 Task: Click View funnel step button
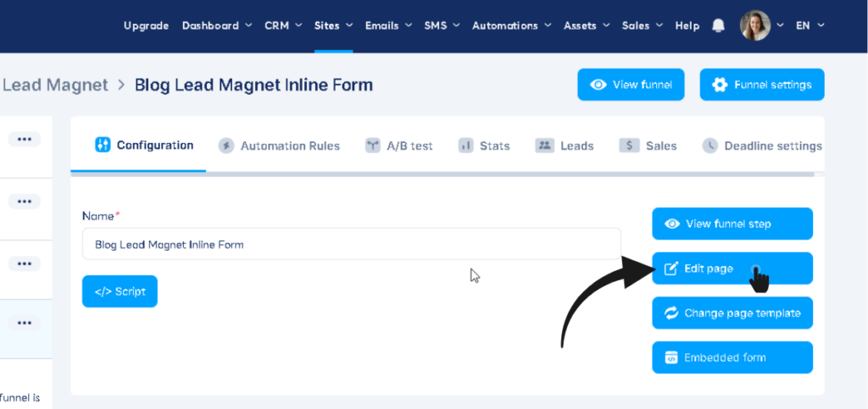click(x=732, y=224)
